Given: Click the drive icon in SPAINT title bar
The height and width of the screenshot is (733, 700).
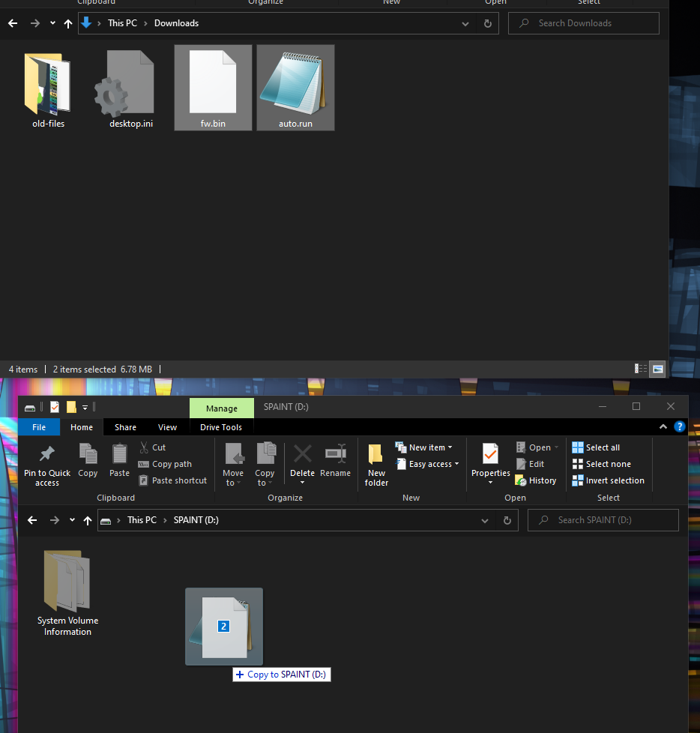Looking at the screenshot, I should pos(30,408).
